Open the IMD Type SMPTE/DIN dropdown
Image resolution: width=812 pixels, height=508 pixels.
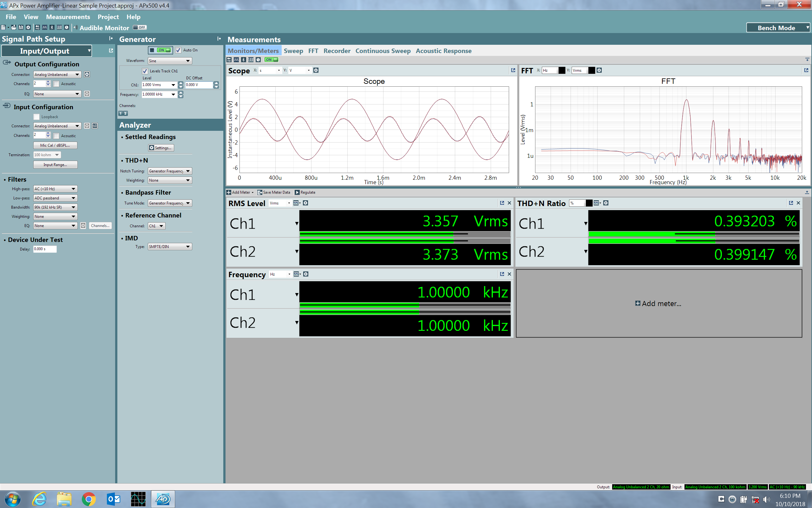169,247
